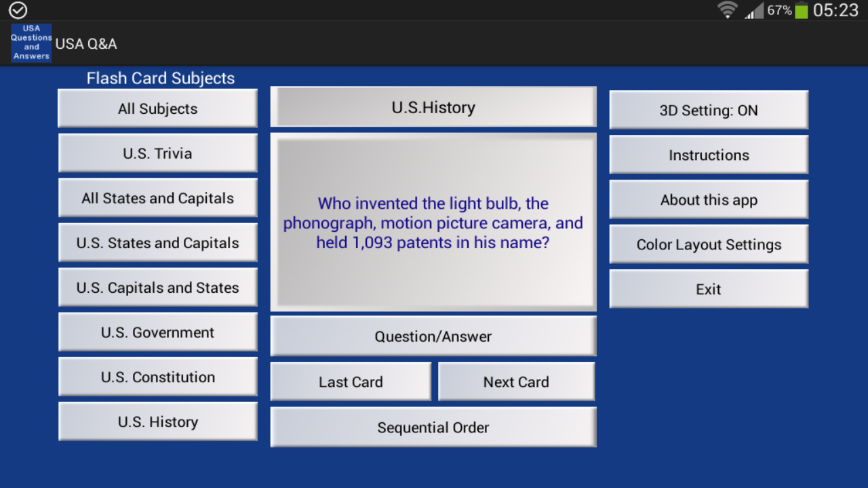Tap the checkmark notification icon

point(17,10)
